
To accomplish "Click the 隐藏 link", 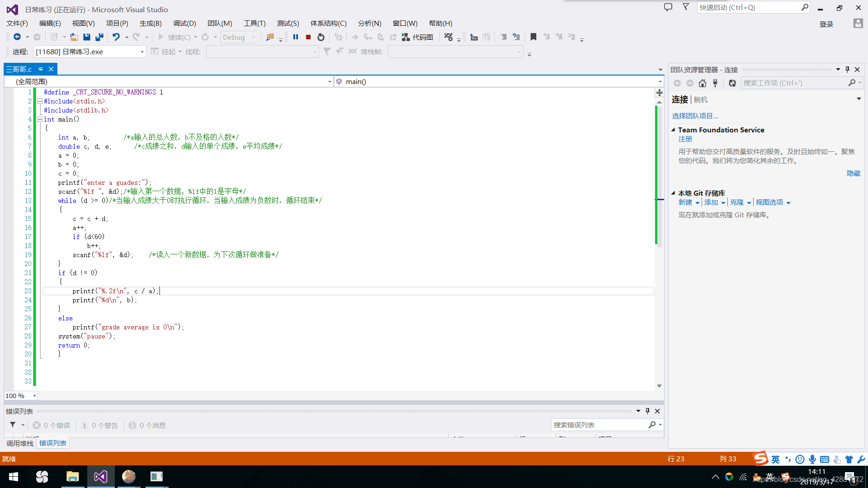I will pos(854,174).
